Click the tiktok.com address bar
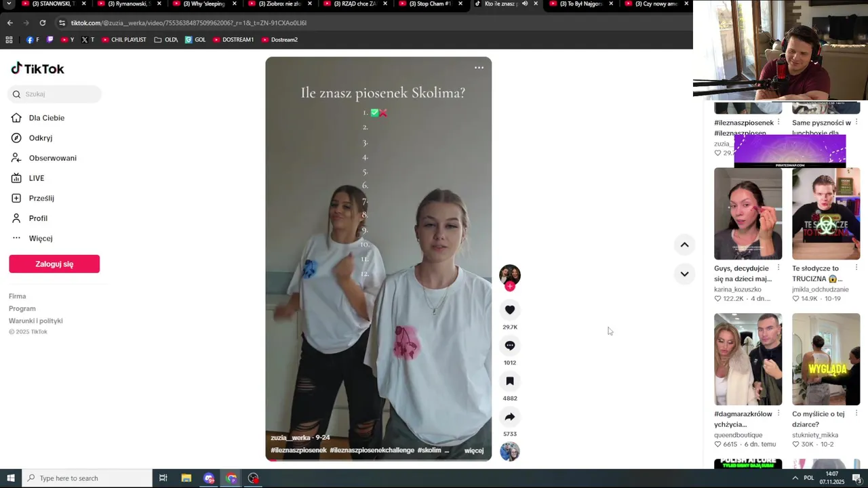Image resolution: width=868 pixels, height=488 pixels. tap(372, 23)
